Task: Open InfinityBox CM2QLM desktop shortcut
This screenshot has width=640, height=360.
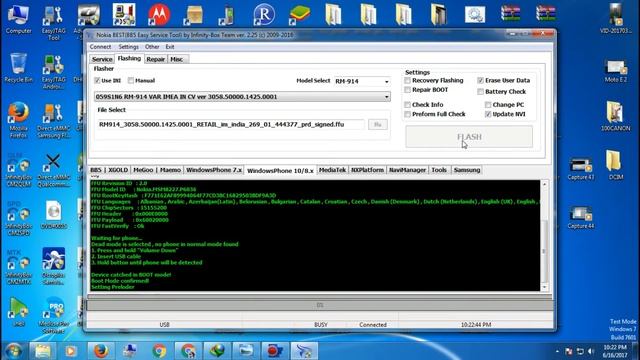Action: pos(18,169)
